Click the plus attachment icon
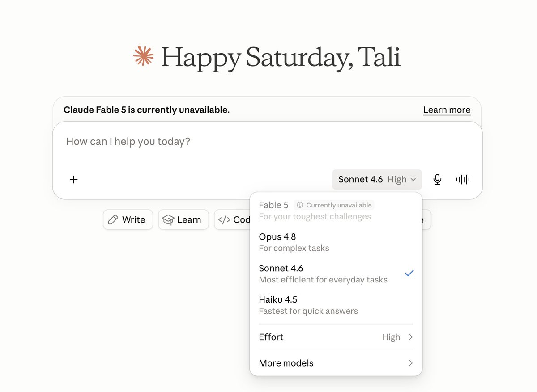Image resolution: width=537 pixels, height=392 pixels. tap(74, 180)
